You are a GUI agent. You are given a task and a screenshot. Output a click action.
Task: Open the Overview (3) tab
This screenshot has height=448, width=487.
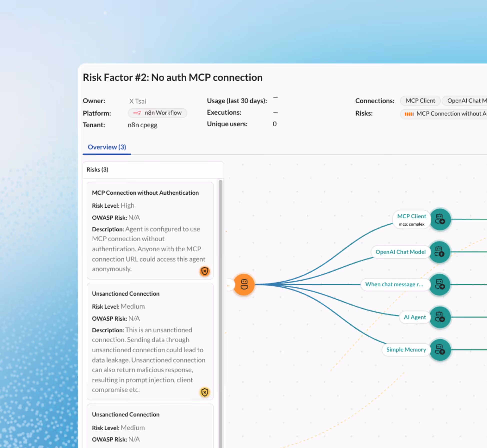pyautogui.click(x=107, y=147)
